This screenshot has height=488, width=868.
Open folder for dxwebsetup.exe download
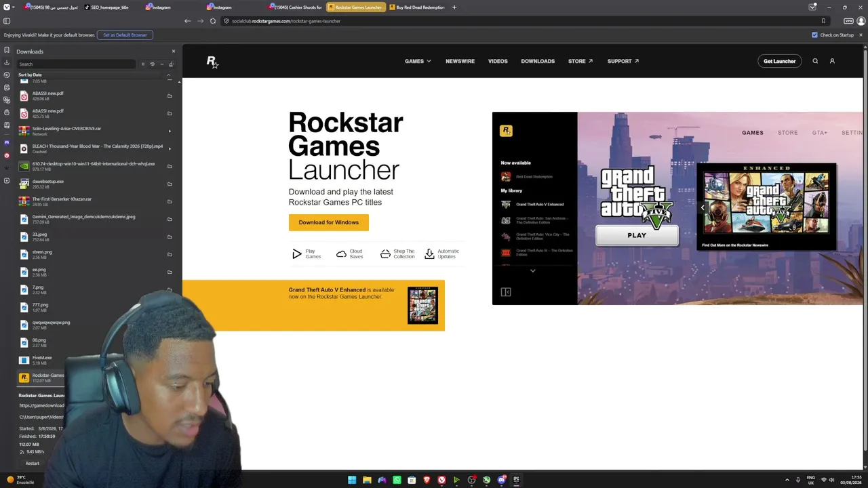(x=170, y=184)
